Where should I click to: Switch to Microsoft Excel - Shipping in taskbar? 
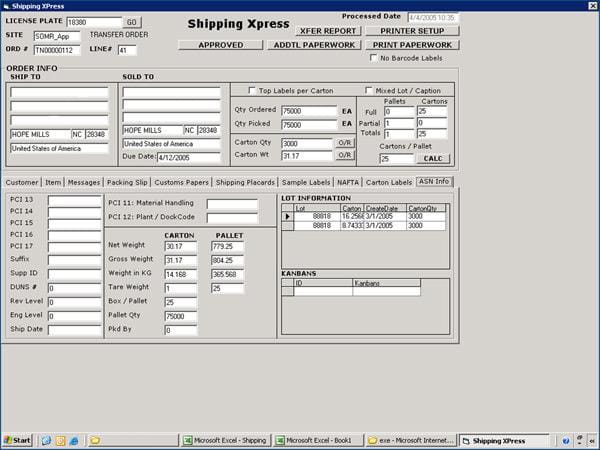click(226, 440)
